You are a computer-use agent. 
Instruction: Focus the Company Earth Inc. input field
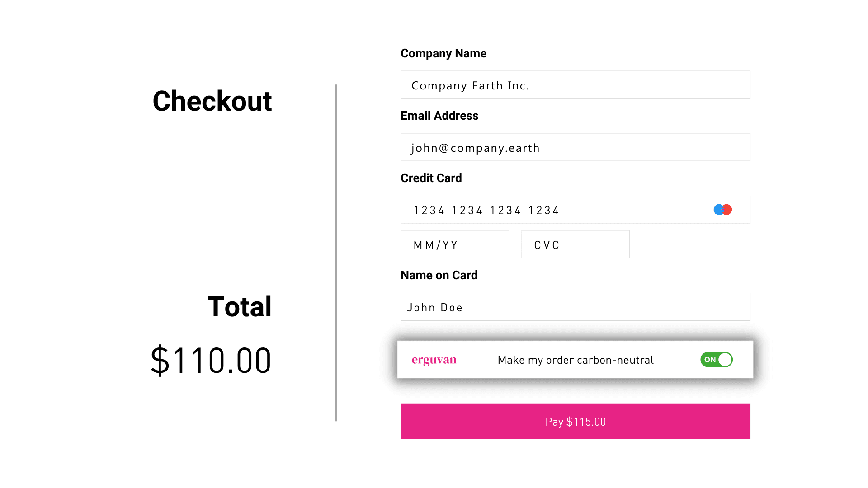[x=576, y=84]
